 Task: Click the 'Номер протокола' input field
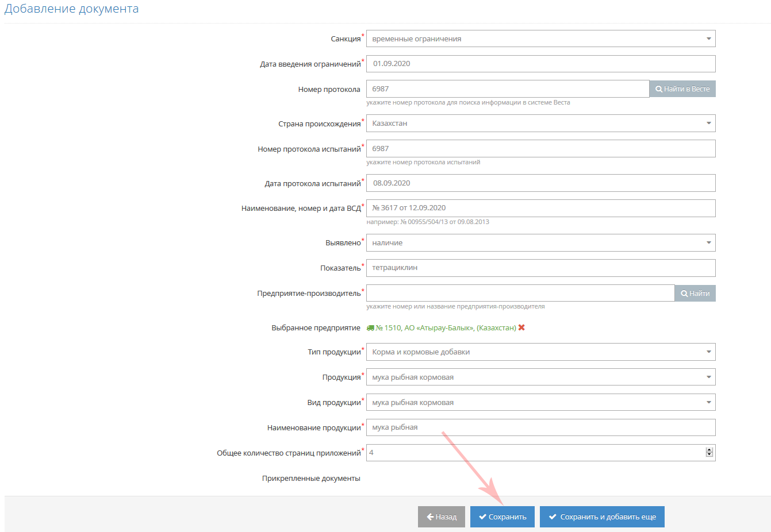pos(507,89)
